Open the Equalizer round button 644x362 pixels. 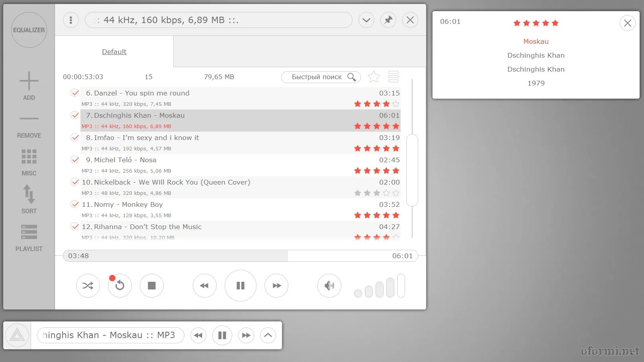pos(29,30)
